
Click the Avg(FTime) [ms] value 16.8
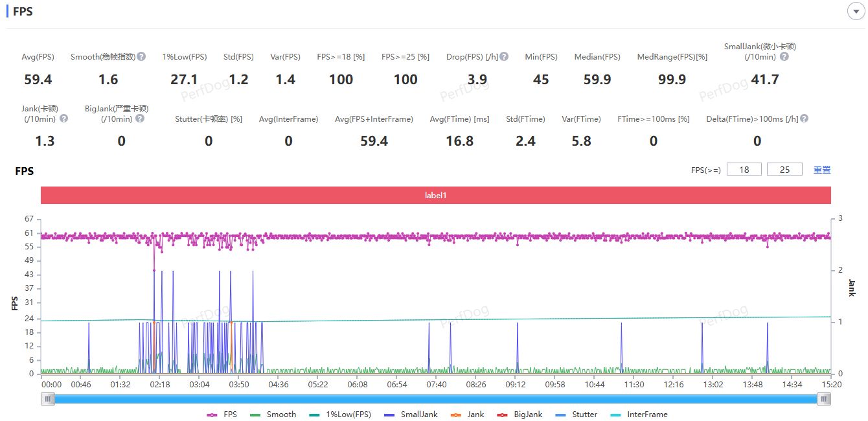pos(459,141)
